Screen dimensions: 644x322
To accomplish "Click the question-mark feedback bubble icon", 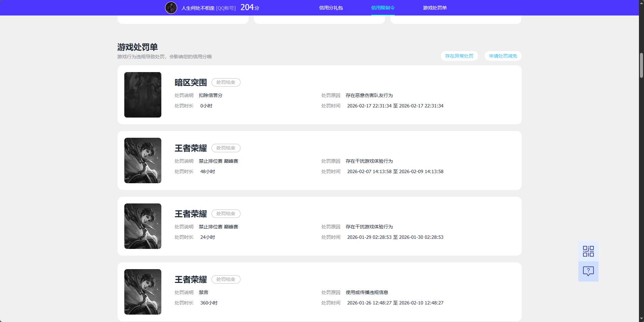I will [588, 271].
